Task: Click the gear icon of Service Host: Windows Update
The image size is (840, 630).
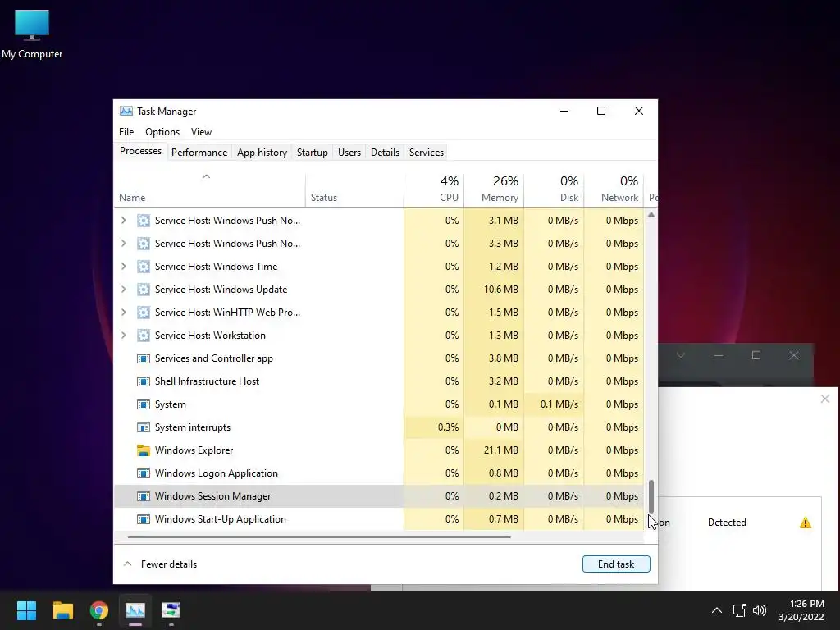Action: 143,290
